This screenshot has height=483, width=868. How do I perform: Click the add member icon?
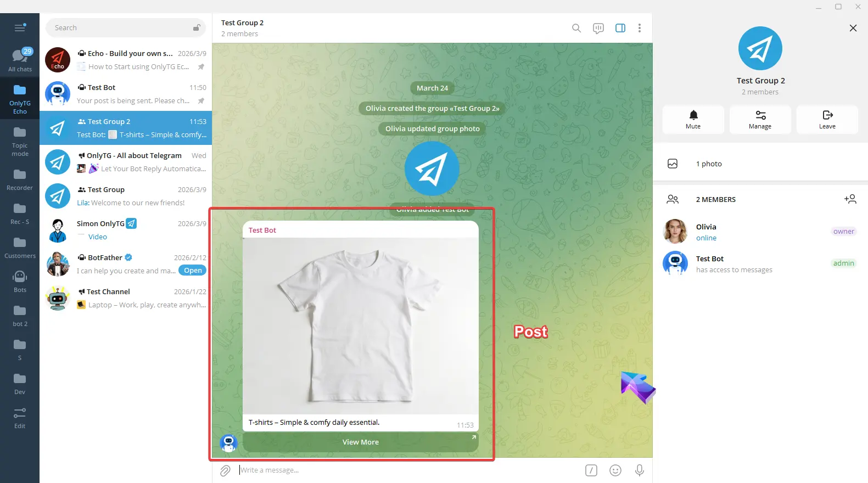850,199
